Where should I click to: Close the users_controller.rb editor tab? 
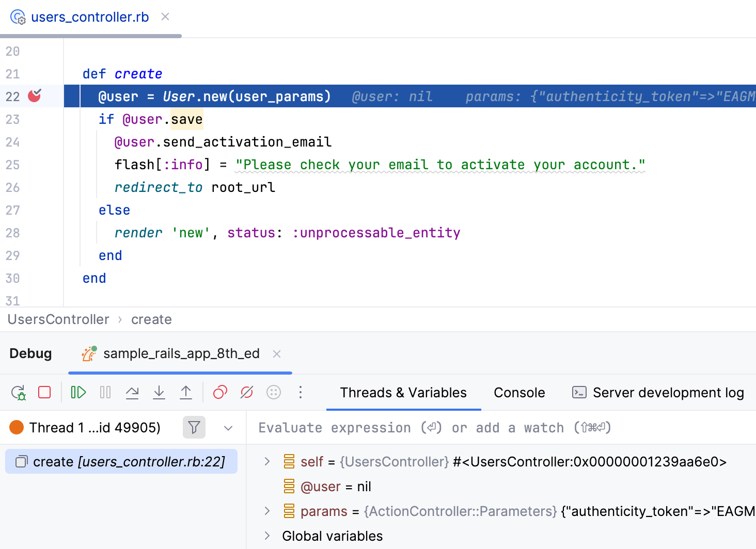click(x=165, y=17)
